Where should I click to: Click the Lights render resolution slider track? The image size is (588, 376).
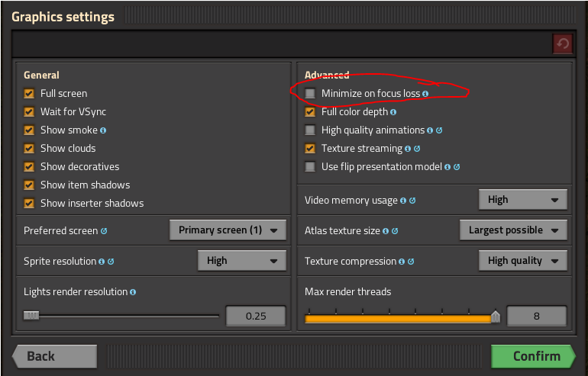pyautogui.click(x=121, y=316)
